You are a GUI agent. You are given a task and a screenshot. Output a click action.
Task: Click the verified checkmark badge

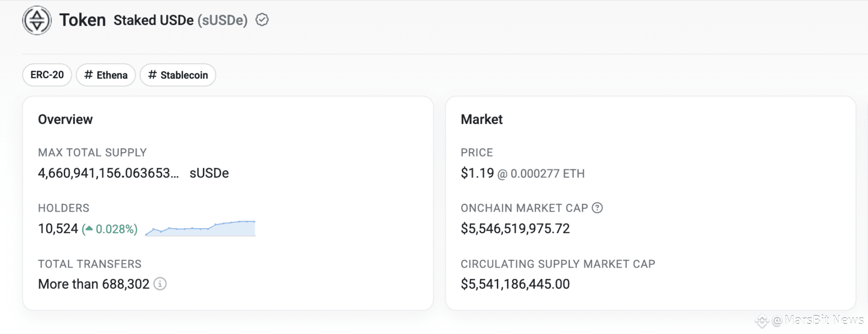coord(262,20)
